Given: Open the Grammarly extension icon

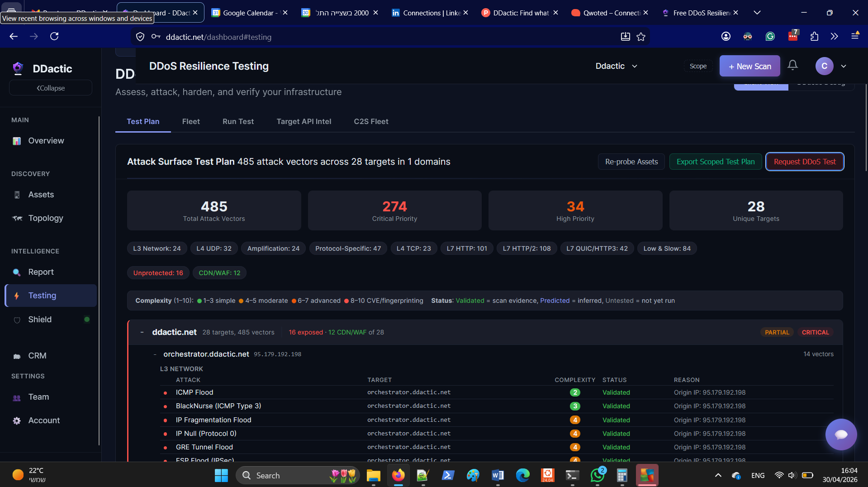Looking at the screenshot, I should [x=770, y=36].
